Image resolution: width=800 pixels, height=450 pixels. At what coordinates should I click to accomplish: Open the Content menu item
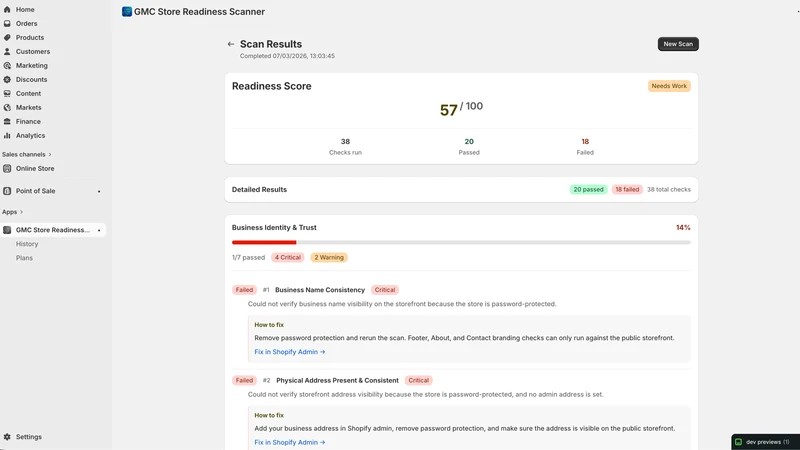pos(28,93)
